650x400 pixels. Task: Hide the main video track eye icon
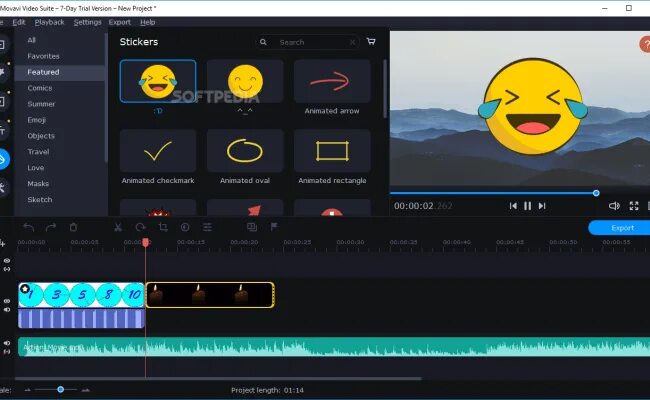pos(7,301)
